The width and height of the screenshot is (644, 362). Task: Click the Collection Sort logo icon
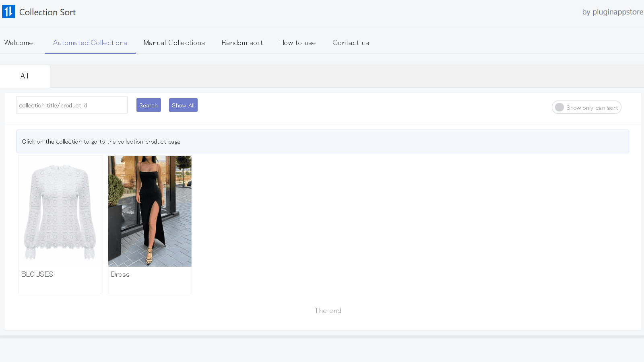(x=8, y=11)
